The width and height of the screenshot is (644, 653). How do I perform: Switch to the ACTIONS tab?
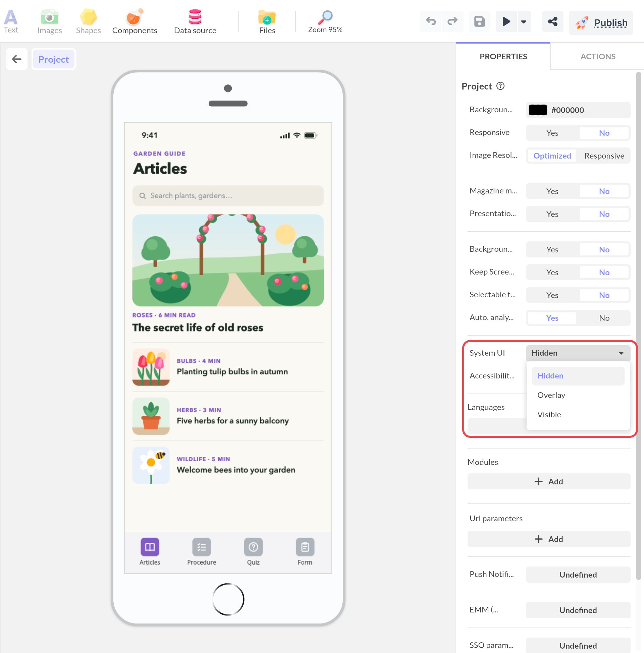point(598,56)
